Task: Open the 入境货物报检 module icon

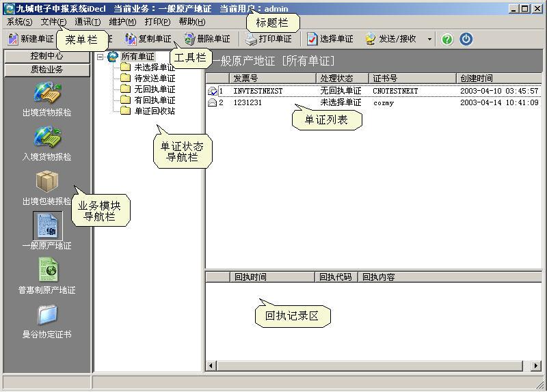Action: click(x=46, y=137)
